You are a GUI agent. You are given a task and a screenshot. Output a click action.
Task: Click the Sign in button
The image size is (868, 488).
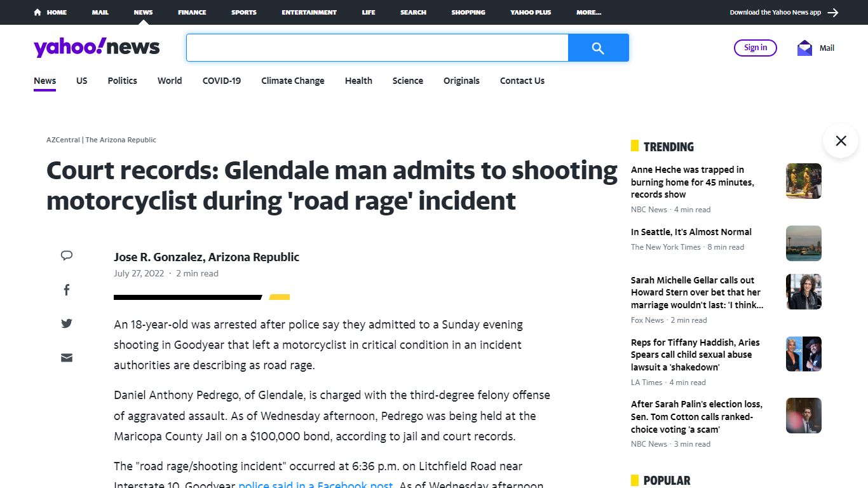tap(756, 48)
